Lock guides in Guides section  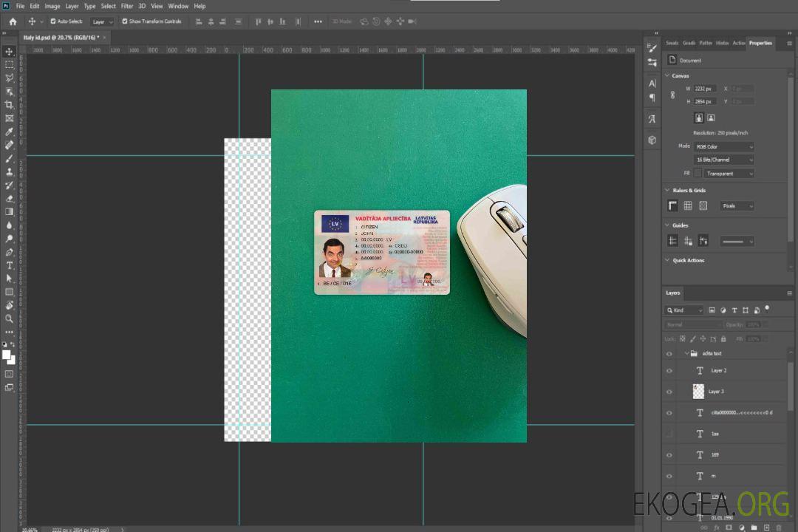(688, 241)
